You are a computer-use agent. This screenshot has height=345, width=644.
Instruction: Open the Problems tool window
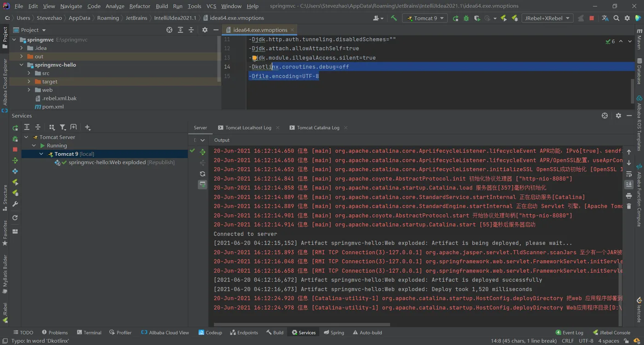pyautogui.click(x=55, y=333)
